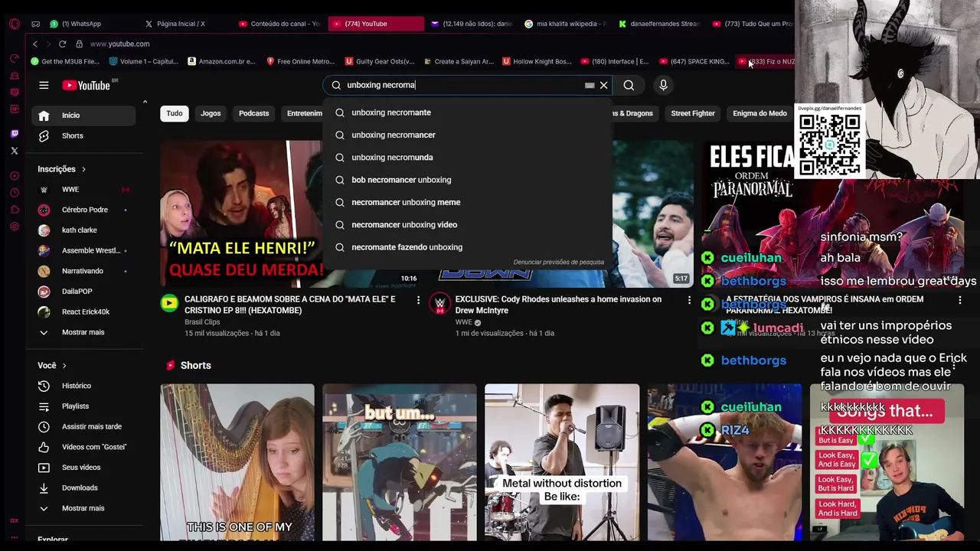Select the 'Jogos' filter chip
This screenshot has width=980, height=551.
tap(211, 113)
